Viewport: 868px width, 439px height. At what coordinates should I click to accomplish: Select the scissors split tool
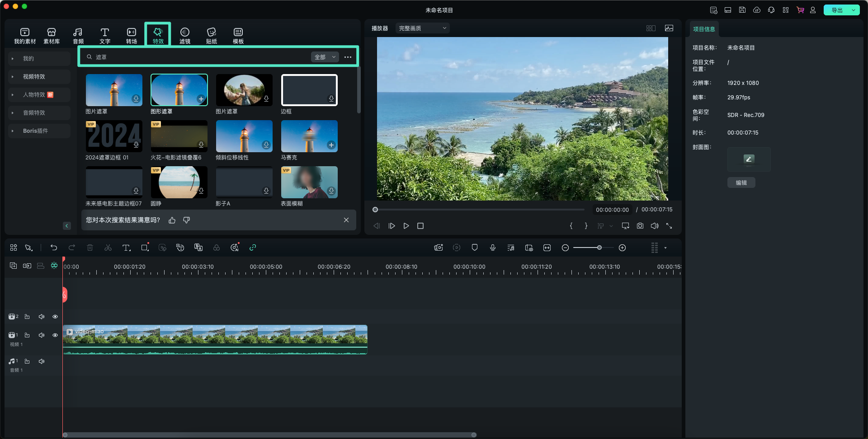[x=108, y=248]
